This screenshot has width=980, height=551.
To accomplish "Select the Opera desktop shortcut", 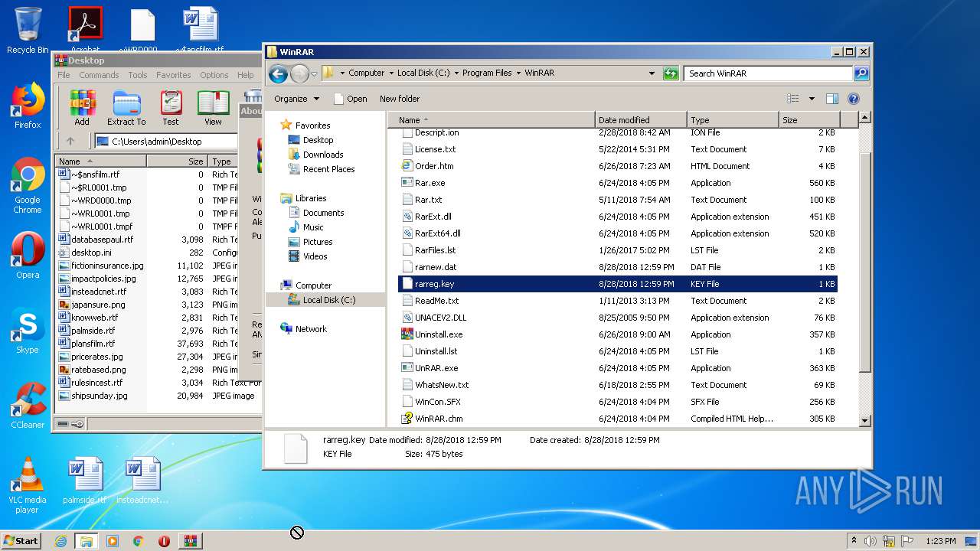I will (28, 256).
